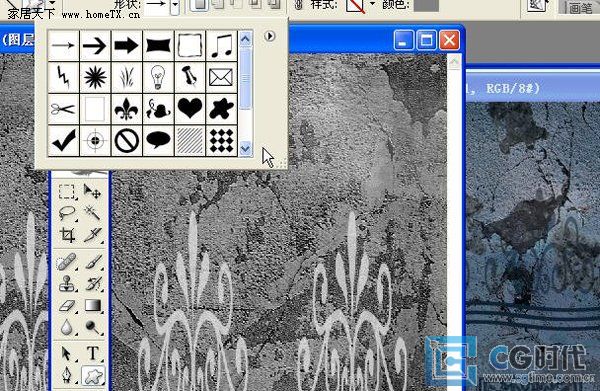600x391 pixels.
Task: Open the layer style swatch picker
Action: pyautogui.click(x=355, y=6)
